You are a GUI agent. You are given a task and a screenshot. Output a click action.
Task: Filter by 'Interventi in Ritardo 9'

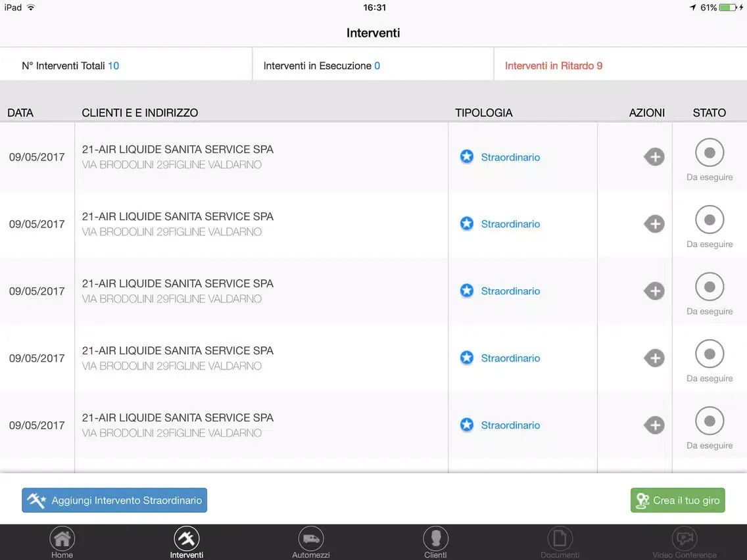coord(553,66)
